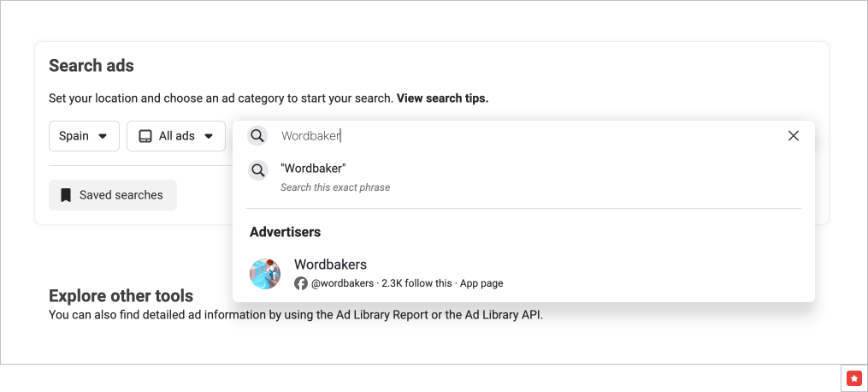The height and width of the screenshot is (392, 868).
Task: Click the @wordbakers handle text
Action: coord(342,283)
